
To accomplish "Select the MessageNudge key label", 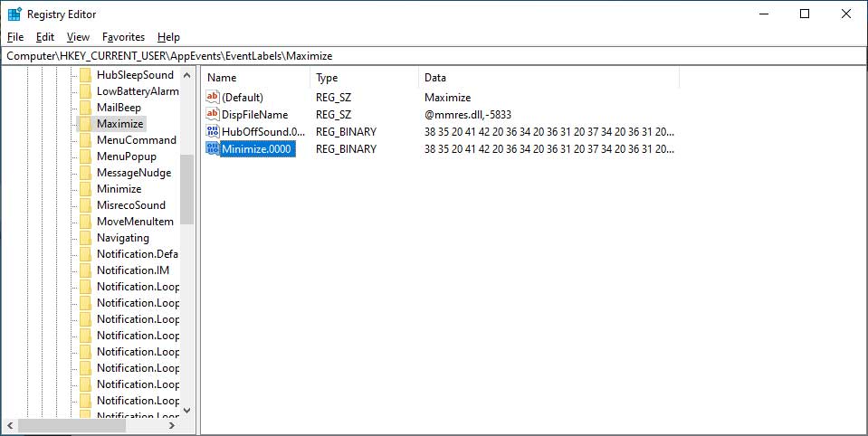I will pyautogui.click(x=134, y=173).
